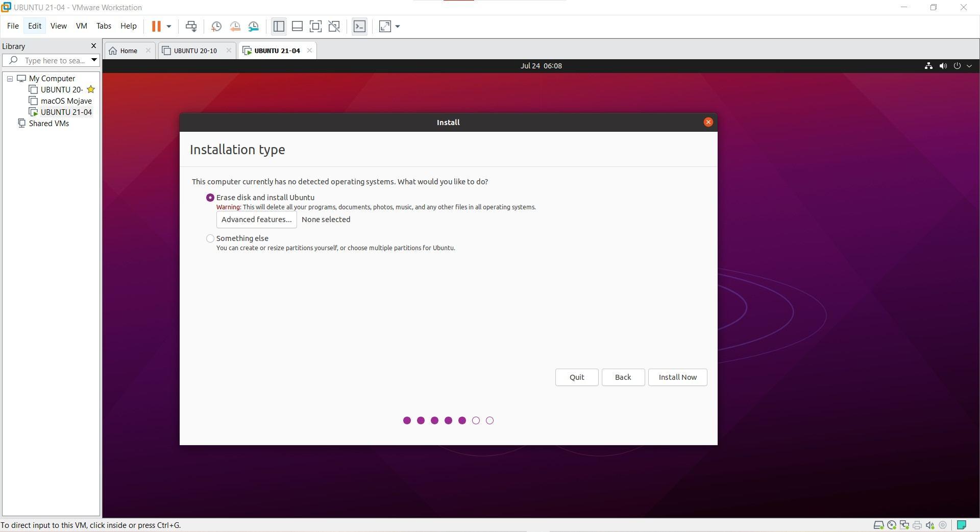Toggle the thumbnail bar view
The width and height of the screenshot is (980, 532).
tap(297, 26)
